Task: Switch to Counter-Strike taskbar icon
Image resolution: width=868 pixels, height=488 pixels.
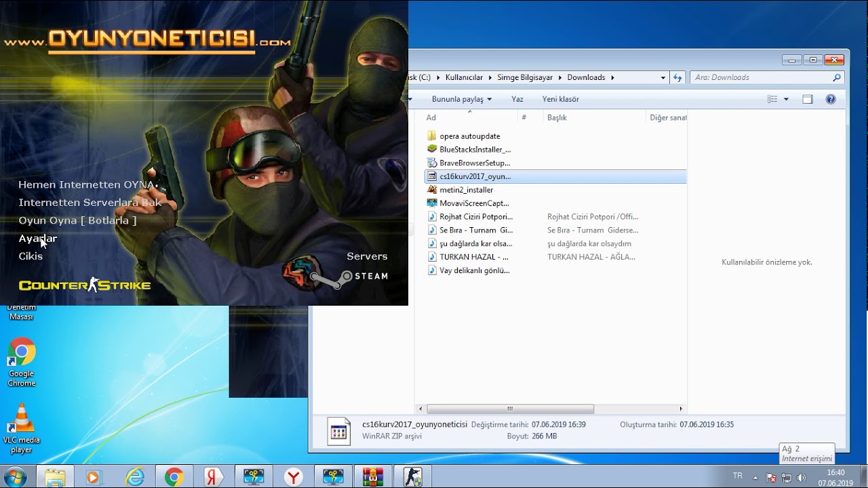Action: (x=413, y=477)
